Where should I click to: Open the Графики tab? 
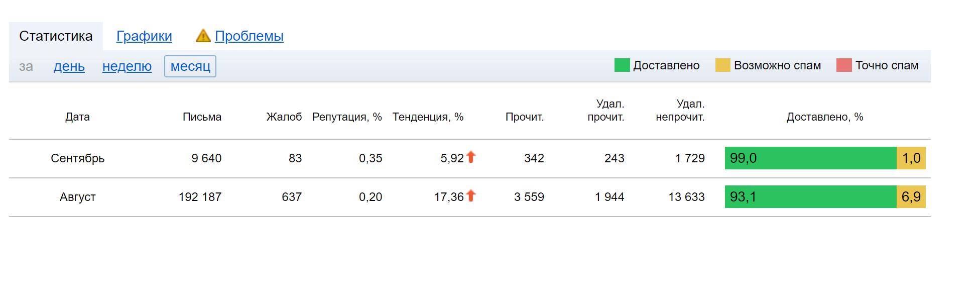click(x=144, y=36)
